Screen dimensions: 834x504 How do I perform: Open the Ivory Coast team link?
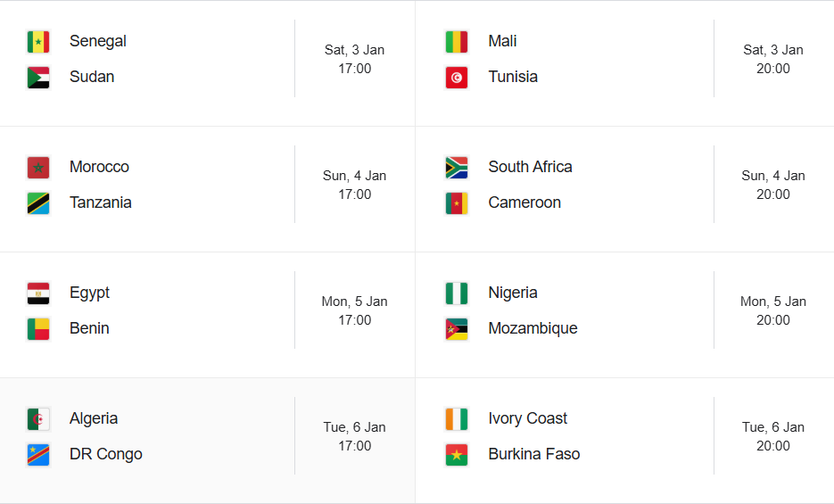[528, 418]
